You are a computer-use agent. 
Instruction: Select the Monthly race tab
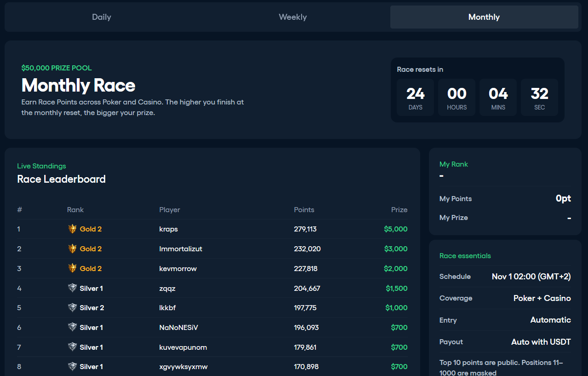tap(484, 17)
